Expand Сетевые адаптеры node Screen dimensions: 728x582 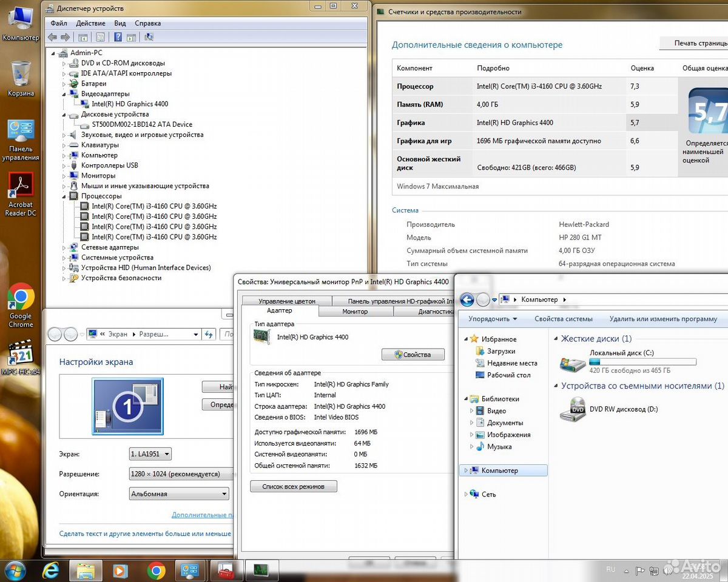coord(64,247)
